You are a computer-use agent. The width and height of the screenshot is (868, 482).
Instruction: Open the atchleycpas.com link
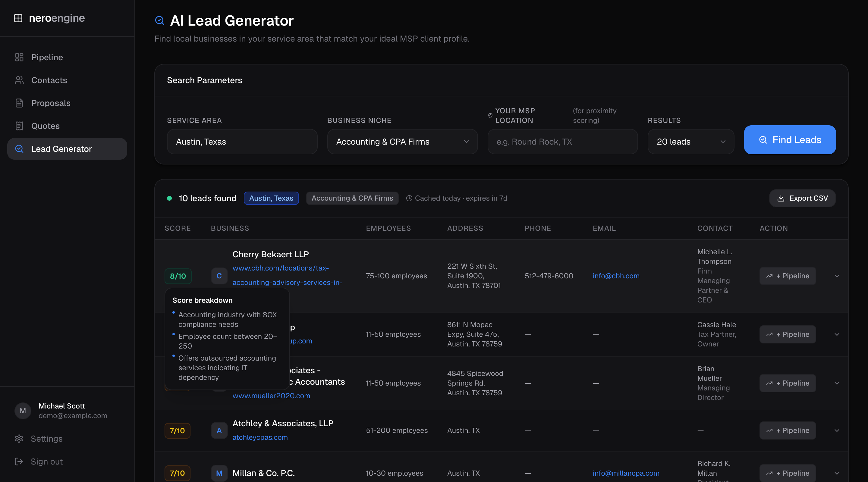click(260, 437)
